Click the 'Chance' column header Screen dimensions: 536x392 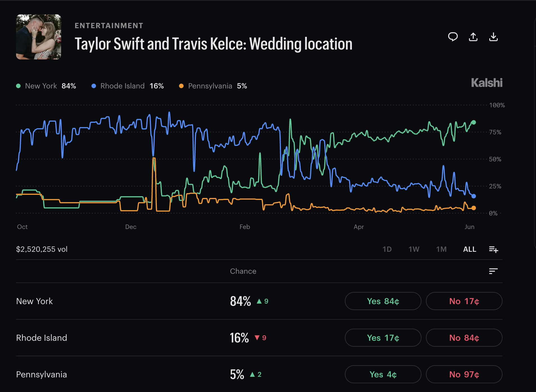[243, 271]
